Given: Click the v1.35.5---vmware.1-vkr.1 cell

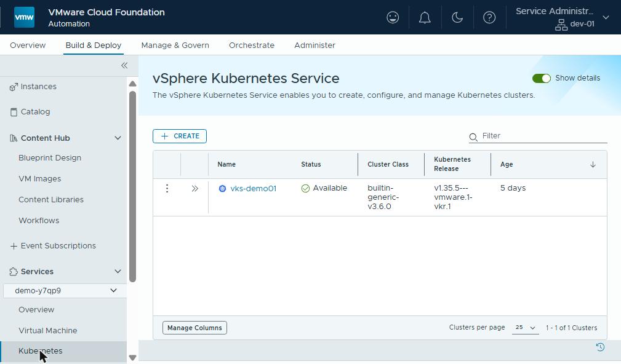Looking at the screenshot, I should [x=453, y=197].
